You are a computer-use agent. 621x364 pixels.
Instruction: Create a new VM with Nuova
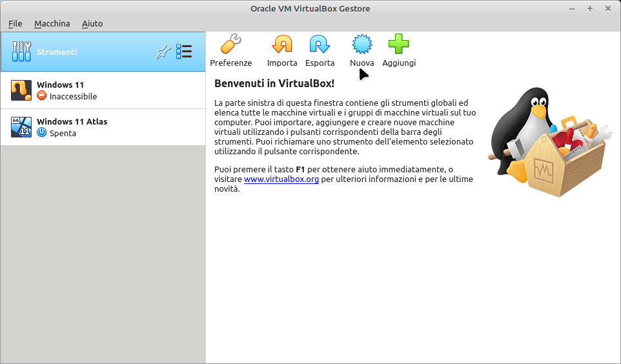(361, 45)
